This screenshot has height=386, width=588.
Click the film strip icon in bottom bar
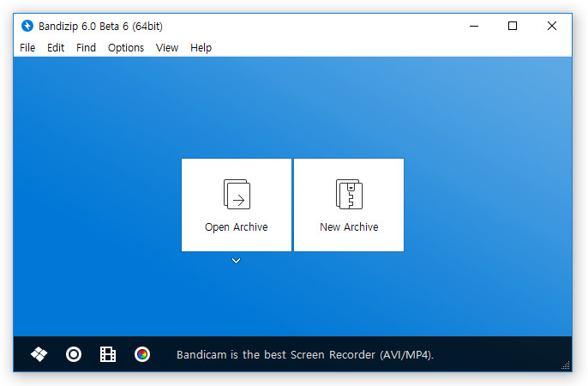click(x=108, y=354)
